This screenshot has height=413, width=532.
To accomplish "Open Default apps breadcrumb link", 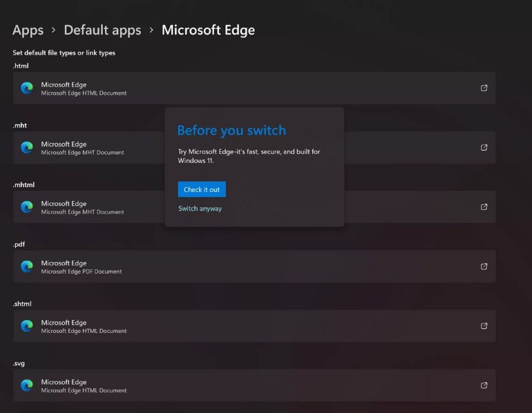I will [102, 30].
